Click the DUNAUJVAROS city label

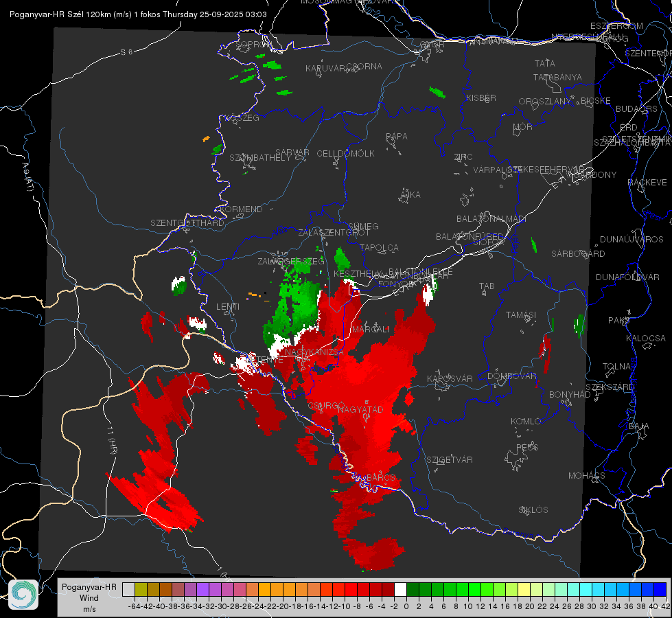tap(632, 240)
